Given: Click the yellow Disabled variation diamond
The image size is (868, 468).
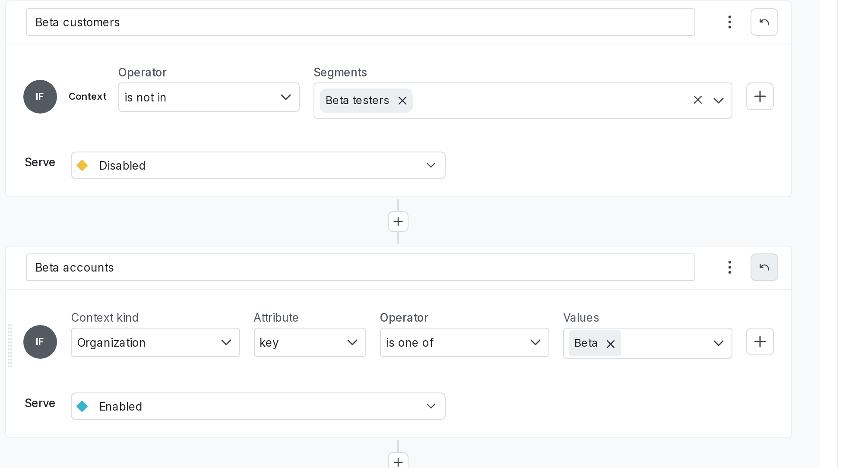Looking at the screenshot, I should (x=82, y=165).
